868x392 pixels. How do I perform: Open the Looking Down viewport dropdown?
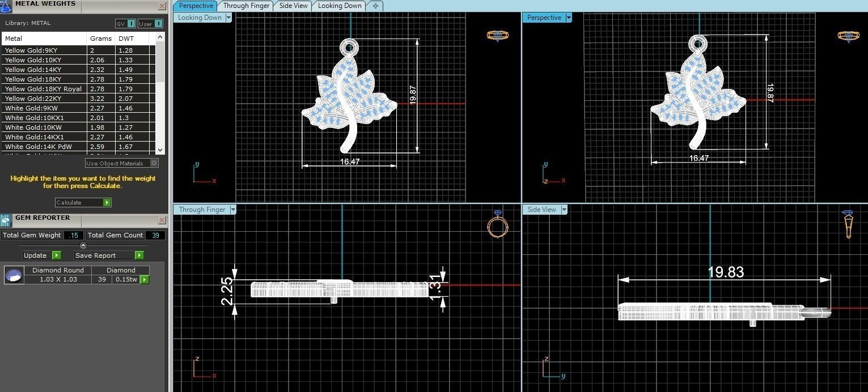pos(228,18)
